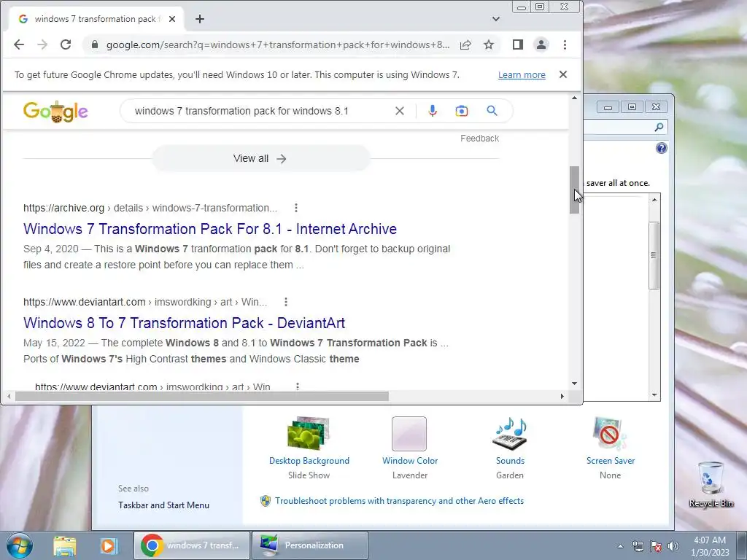Click Personalization window search magnifier
The height and width of the screenshot is (560, 747).
(x=659, y=127)
